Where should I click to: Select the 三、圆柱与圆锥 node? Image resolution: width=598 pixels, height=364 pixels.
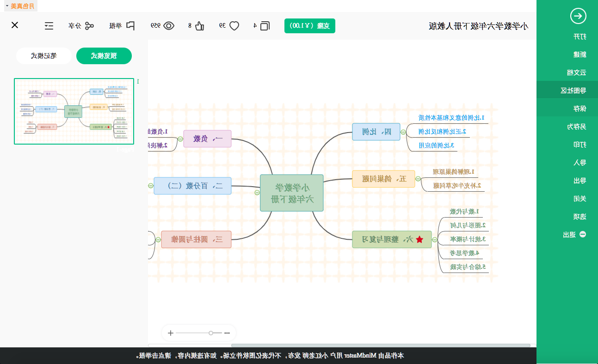(196, 239)
